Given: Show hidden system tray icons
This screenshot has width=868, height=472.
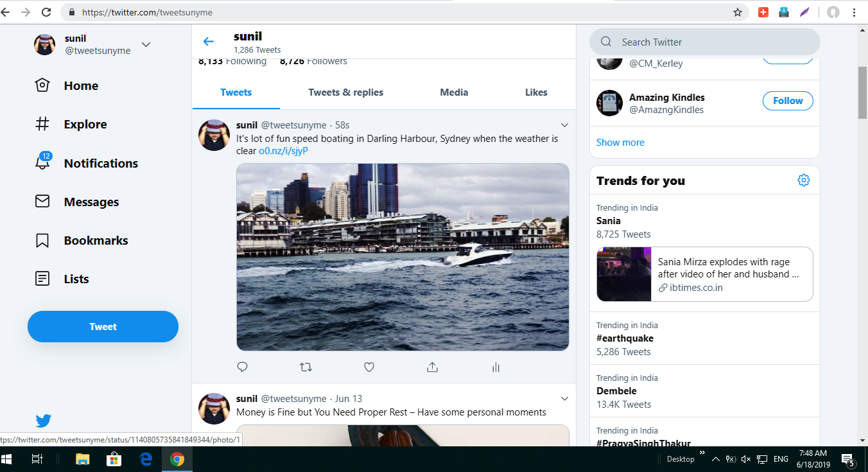Looking at the screenshot, I should tap(715, 459).
